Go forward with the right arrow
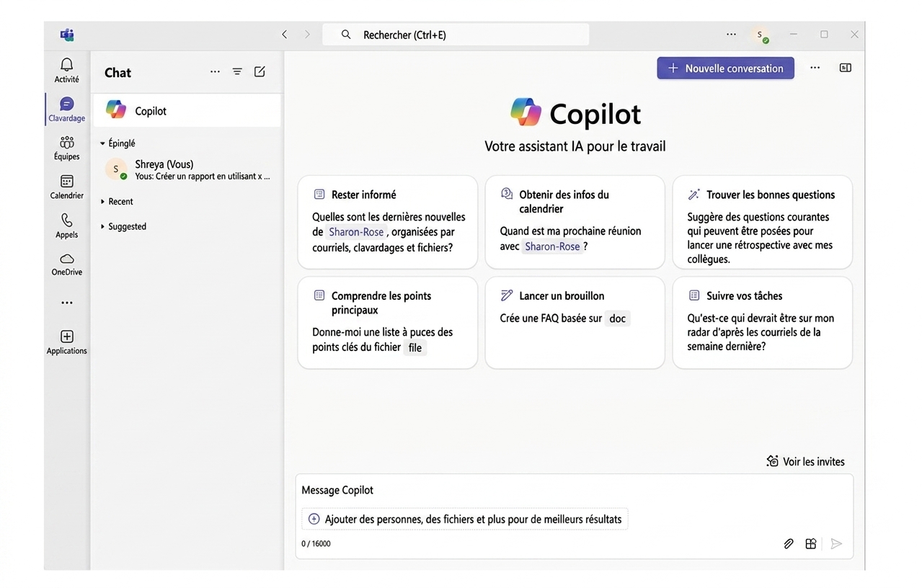This screenshot has height=588, width=922. [307, 35]
